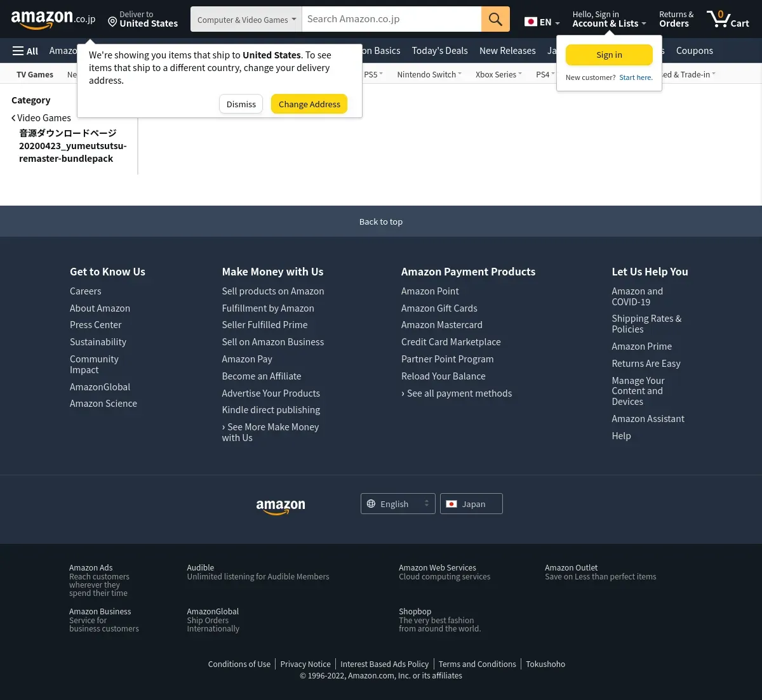Click the Japan country selector button
The image size is (762, 700).
(x=471, y=504)
